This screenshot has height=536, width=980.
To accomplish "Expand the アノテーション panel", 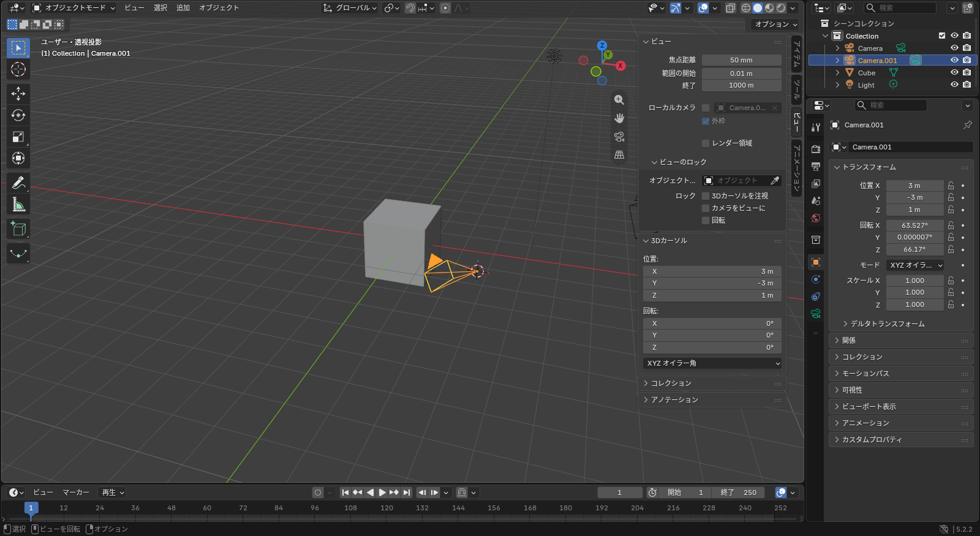I will tap(712, 400).
